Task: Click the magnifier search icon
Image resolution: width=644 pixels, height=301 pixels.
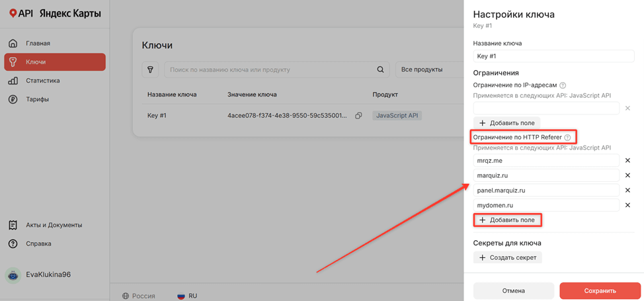Action: pos(380,70)
